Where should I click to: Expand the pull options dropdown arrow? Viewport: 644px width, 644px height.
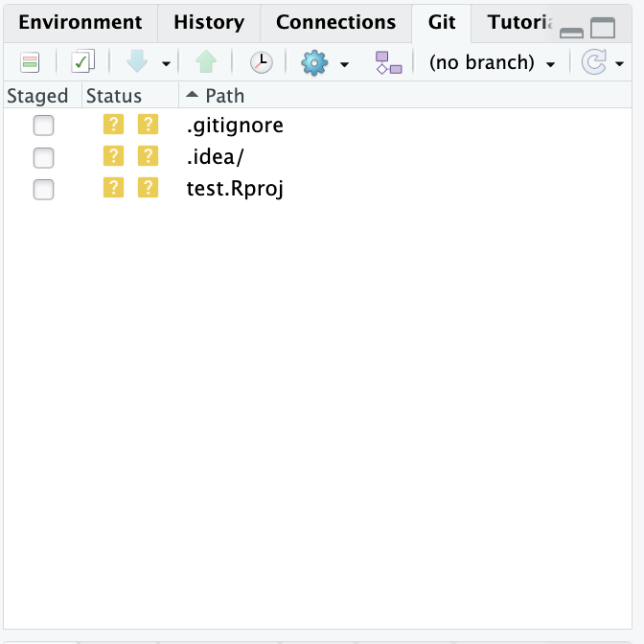[166, 63]
